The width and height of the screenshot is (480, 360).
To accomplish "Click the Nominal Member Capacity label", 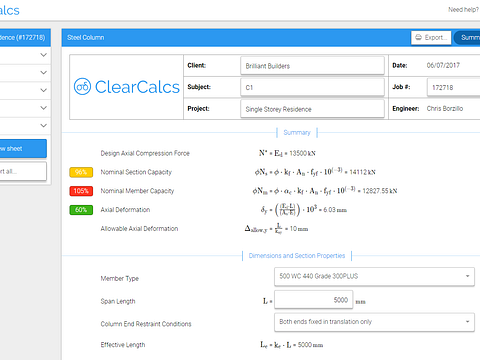I will pyautogui.click(x=137, y=191).
